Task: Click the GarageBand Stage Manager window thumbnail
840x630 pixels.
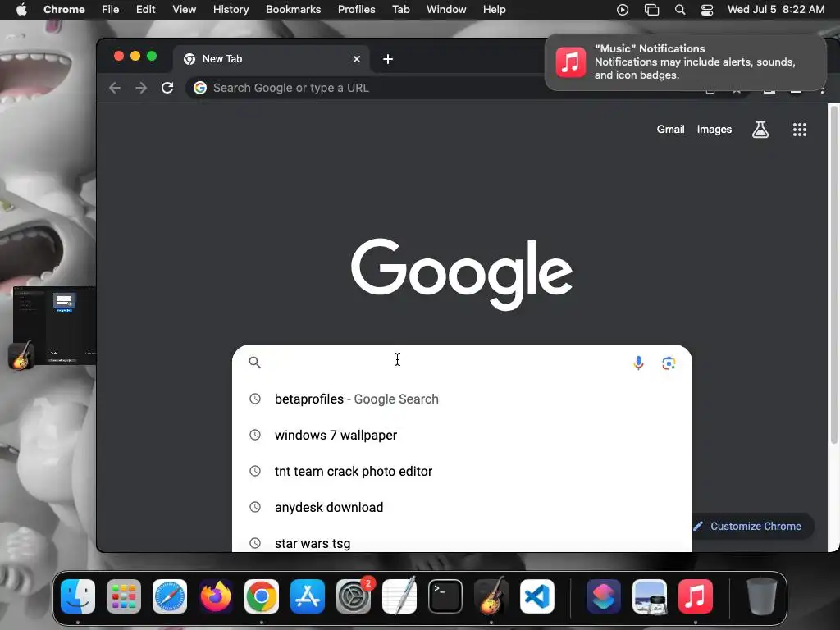Action: (55, 326)
